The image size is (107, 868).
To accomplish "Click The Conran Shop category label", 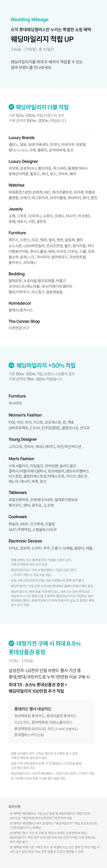I will [24, 321].
